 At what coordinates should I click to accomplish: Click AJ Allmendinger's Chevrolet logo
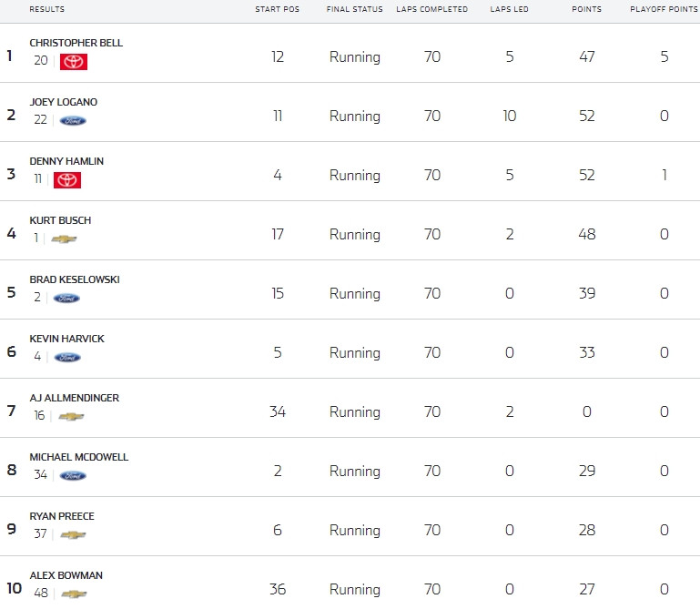click(x=71, y=417)
